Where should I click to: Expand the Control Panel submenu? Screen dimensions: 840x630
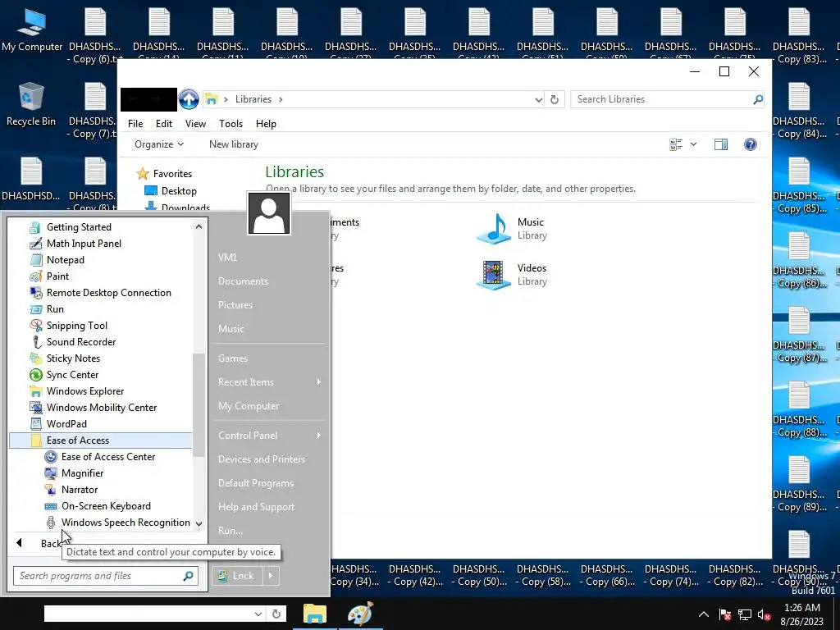tap(319, 436)
